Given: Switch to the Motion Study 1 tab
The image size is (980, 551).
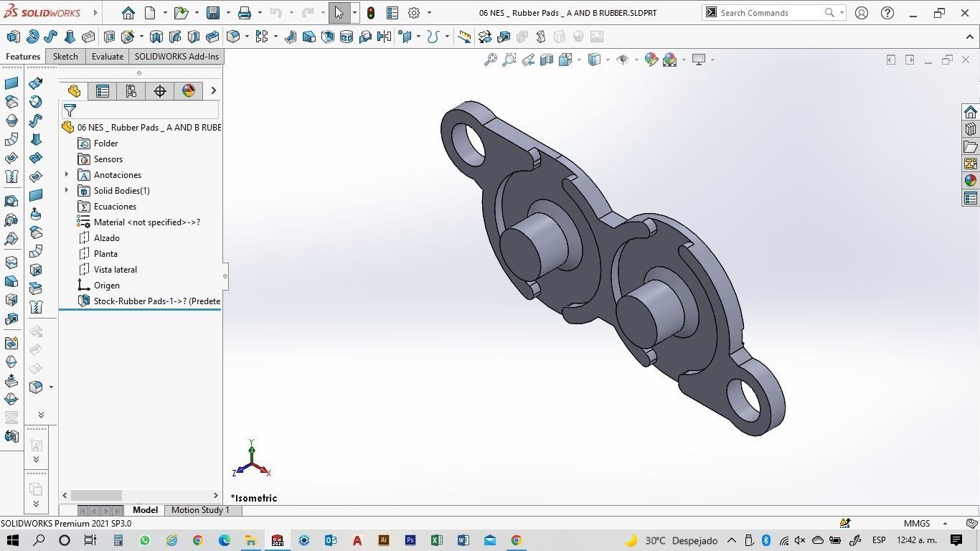Looking at the screenshot, I should pos(200,510).
